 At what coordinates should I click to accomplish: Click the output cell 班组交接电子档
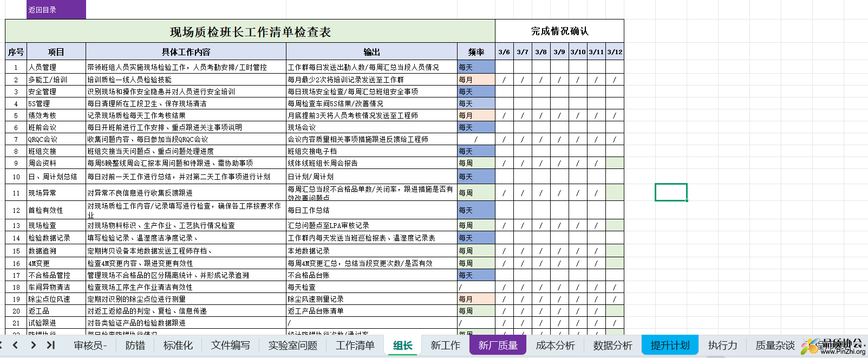point(372,151)
